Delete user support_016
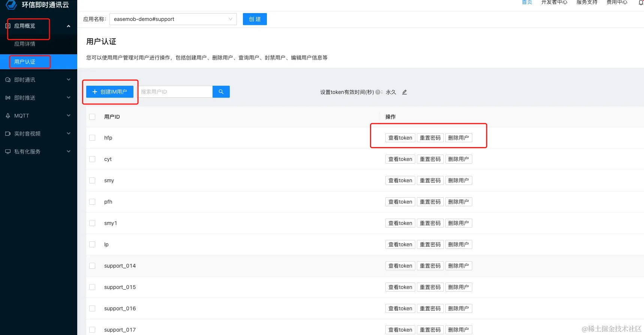This screenshot has height=335, width=644. [x=459, y=308]
